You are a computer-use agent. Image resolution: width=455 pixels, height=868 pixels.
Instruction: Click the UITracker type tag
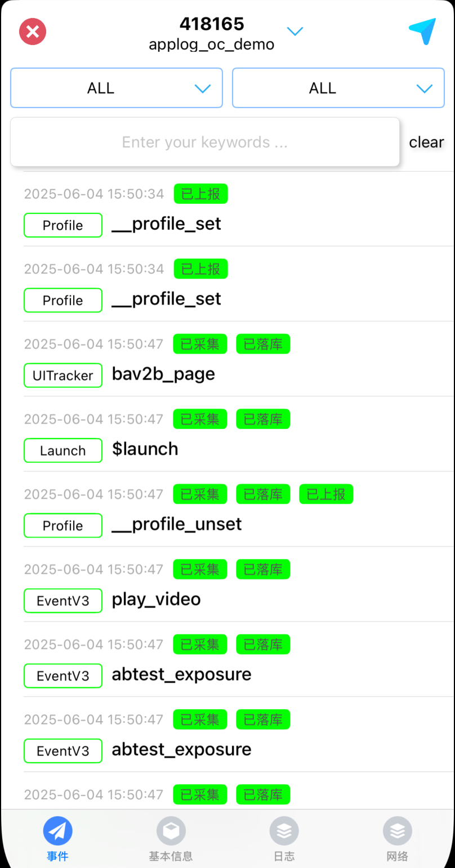63,375
